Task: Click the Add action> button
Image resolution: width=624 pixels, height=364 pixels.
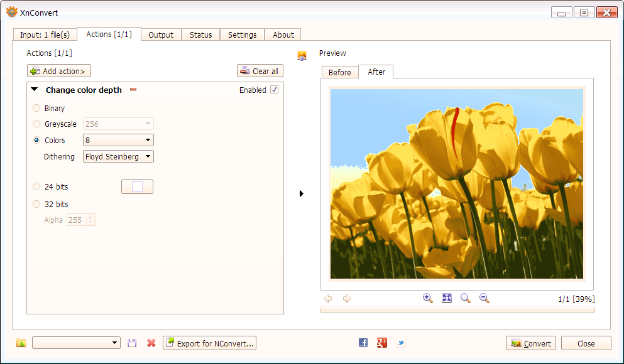Action: pyautogui.click(x=59, y=71)
